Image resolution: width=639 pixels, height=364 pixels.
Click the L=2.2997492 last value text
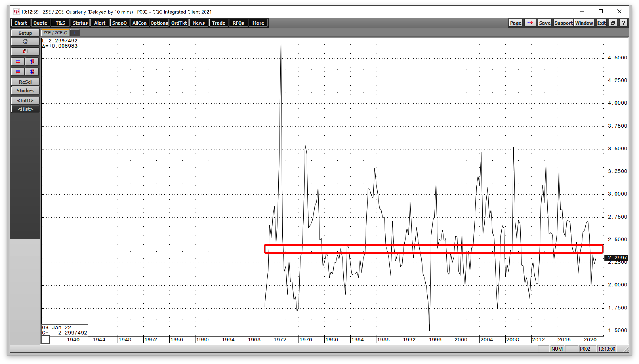pos(60,41)
